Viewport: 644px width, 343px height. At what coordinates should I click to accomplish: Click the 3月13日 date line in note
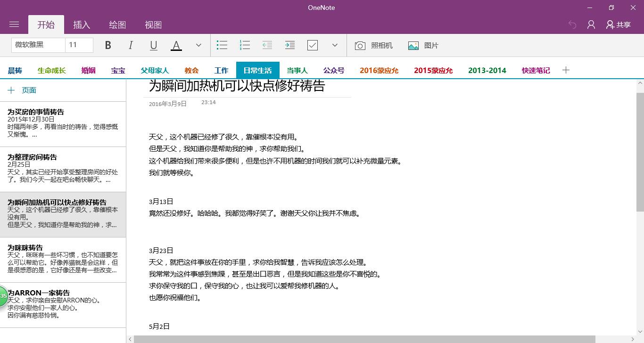(x=161, y=201)
